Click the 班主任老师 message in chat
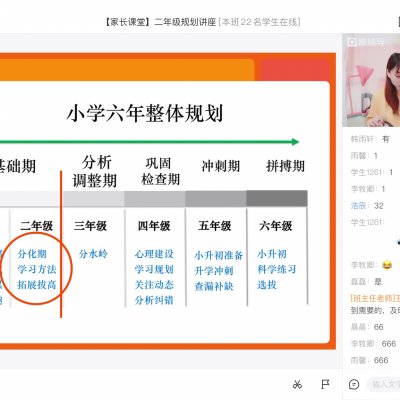The image size is (400, 400). click(375, 304)
